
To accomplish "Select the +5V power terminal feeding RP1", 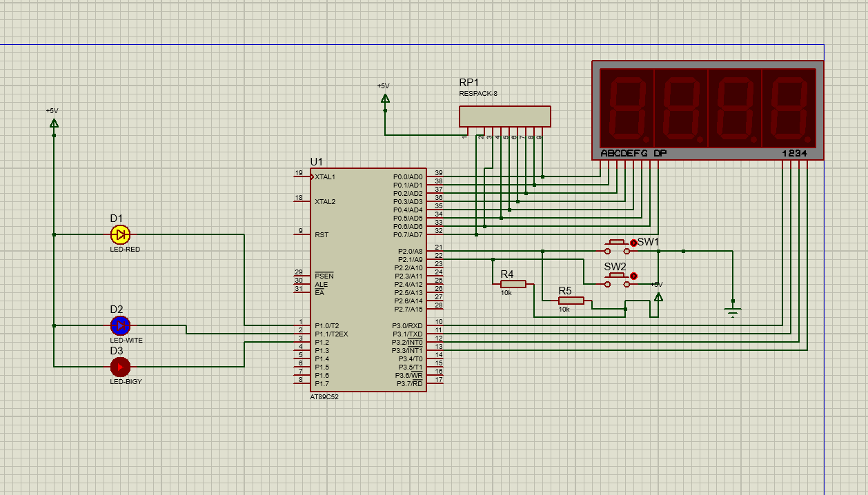I will point(385,99).
